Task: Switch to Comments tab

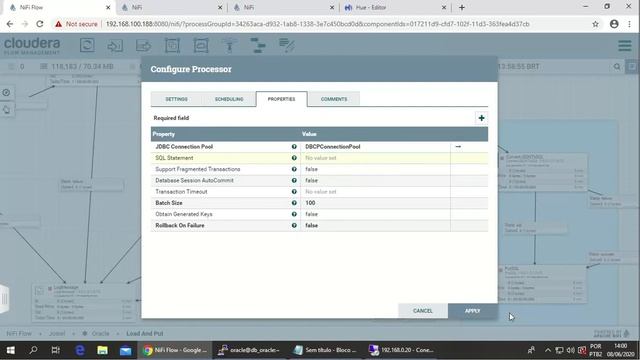Action: (x=334, y=99)
